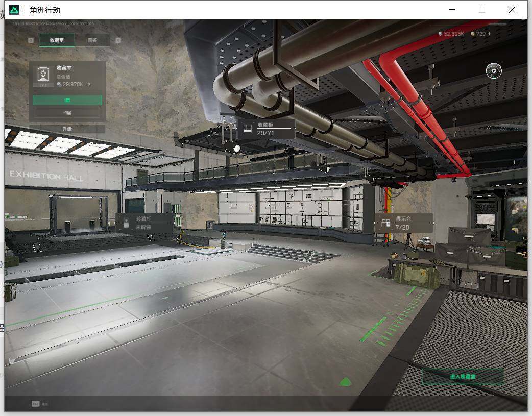Viewport: 532px width, 416px height.
Task: Click the 三角洲行动 app logo in title bar
Action: point(14,10)
